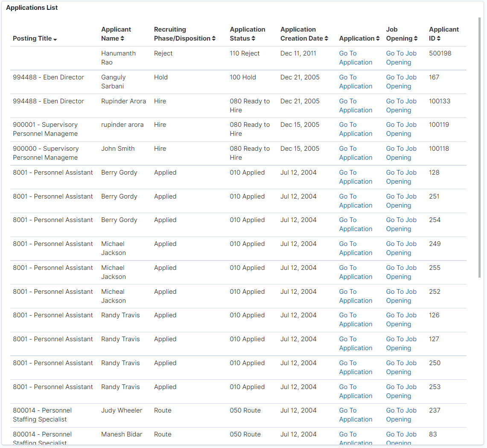Open Go To Job Opening for Manesh Bidar
Image resolution: width=487 pixels, height=448 pixels.
tap(401, 437)
